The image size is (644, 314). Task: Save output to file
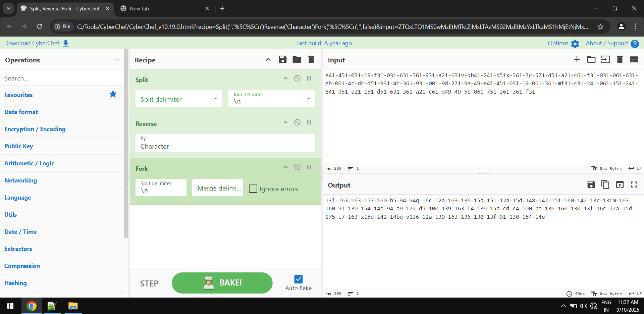coord(591,185)
